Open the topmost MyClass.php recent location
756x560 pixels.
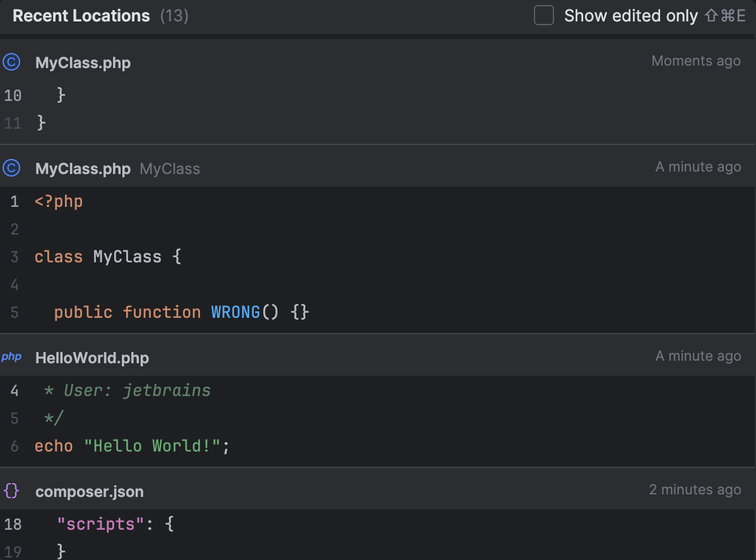83,62
